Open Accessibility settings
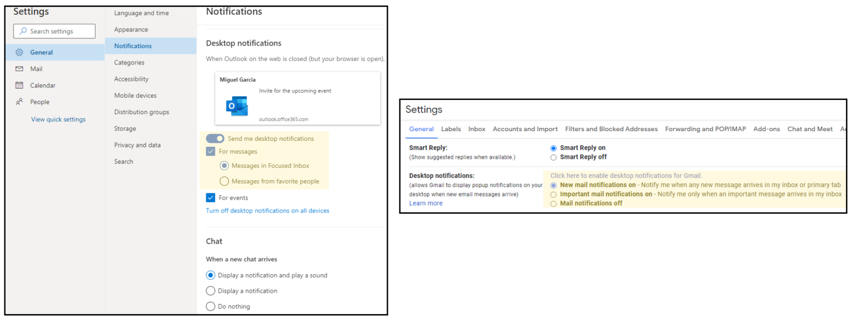This screenshot has height=321, width=868. click(x=131, y=79)
